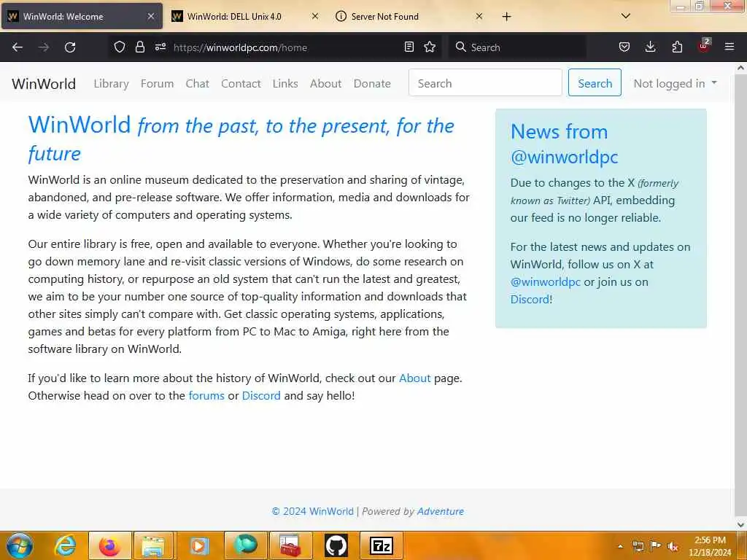Select the WinWorld: Welcome tab
The width and height of the screenshot is (747, 560).
coord(82,16)
